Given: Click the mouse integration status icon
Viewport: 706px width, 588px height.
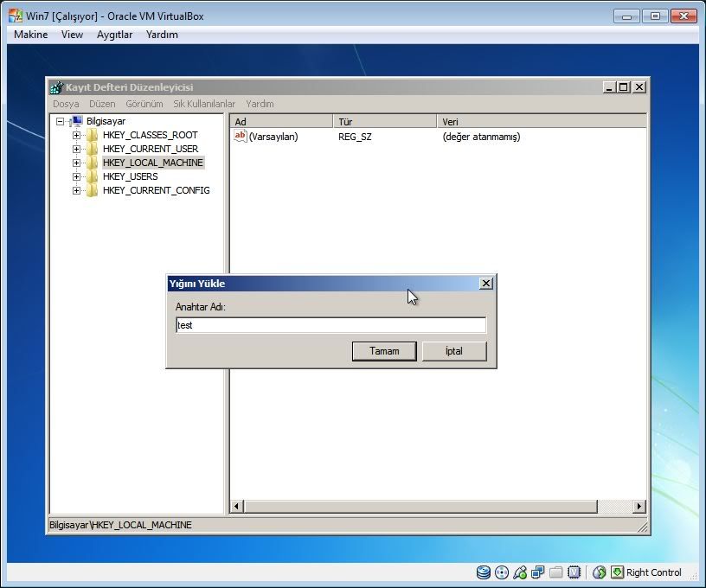Looking at the screenshot, I should coord(599,572).
